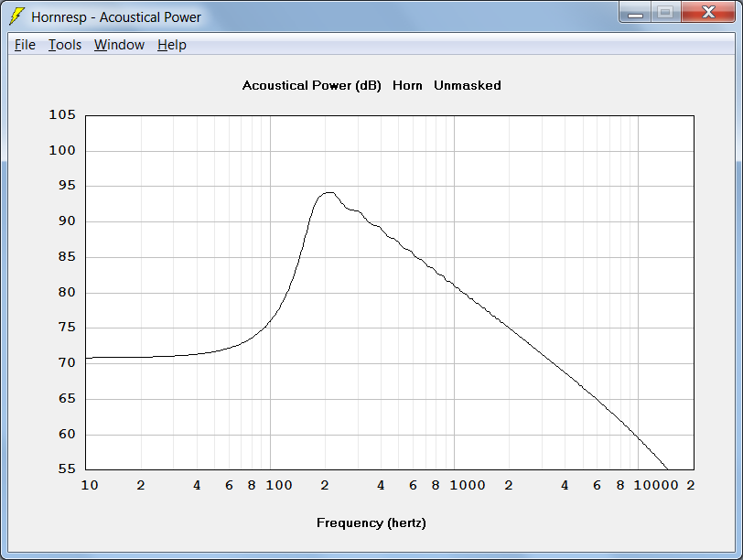Screen dimensions: 743x560
Task: Click the 80 dB axis value
Action: (x=67, y=292)
